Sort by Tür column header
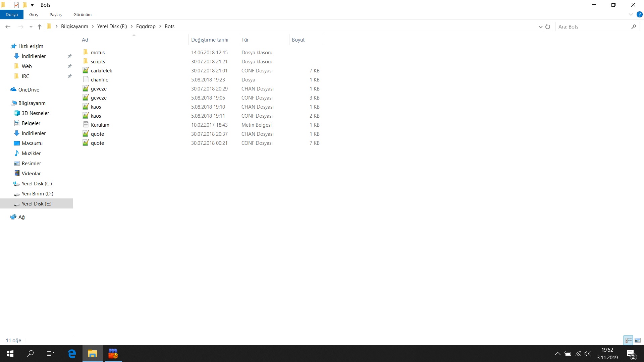Viewport: 644px width, 362px height. pos(245,40)
